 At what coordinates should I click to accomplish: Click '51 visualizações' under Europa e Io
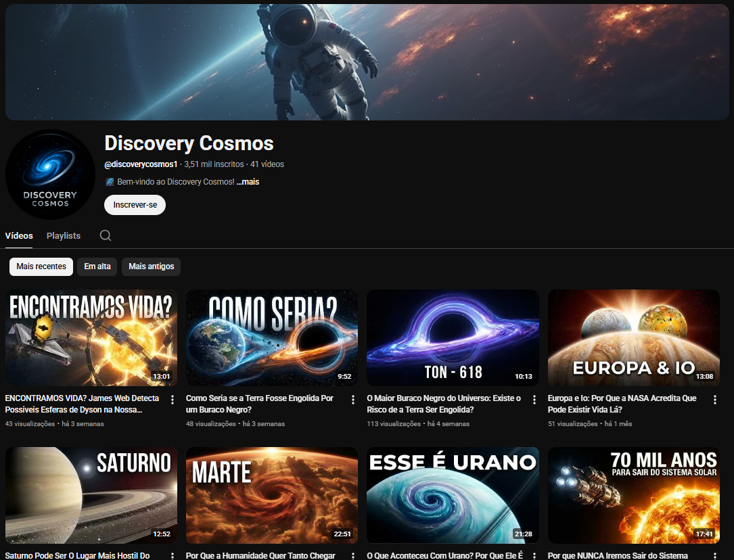coord(572,424)
